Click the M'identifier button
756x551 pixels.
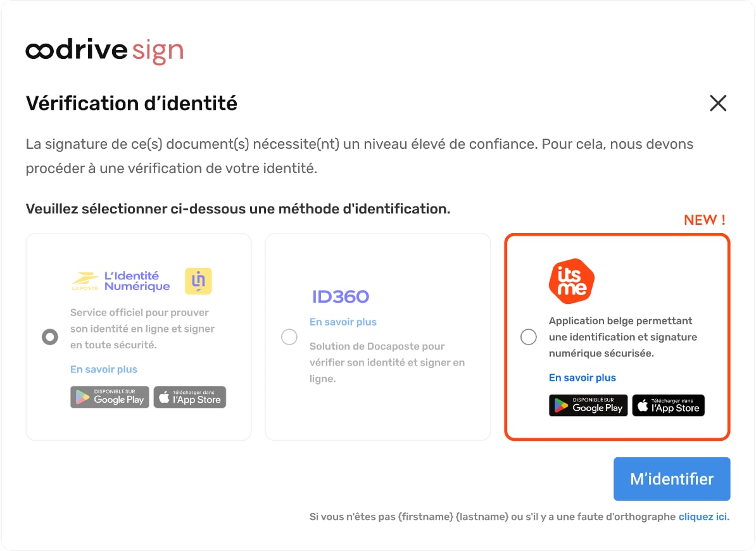[672, 479]
